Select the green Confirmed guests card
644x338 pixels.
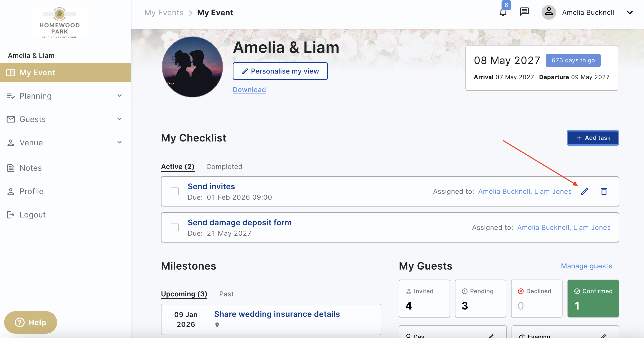point(593,298)
